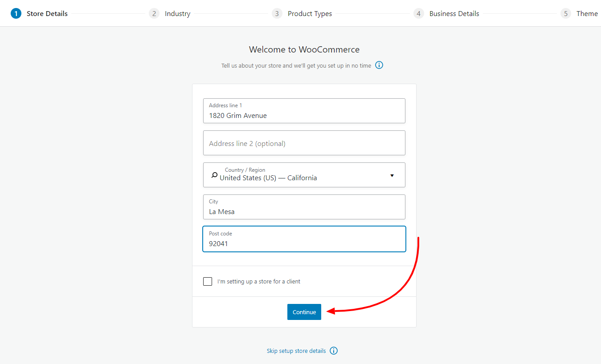Click the step 2 circle number badge
The image size is (601, 364).
pyautogui.click(x=154, y=13)
